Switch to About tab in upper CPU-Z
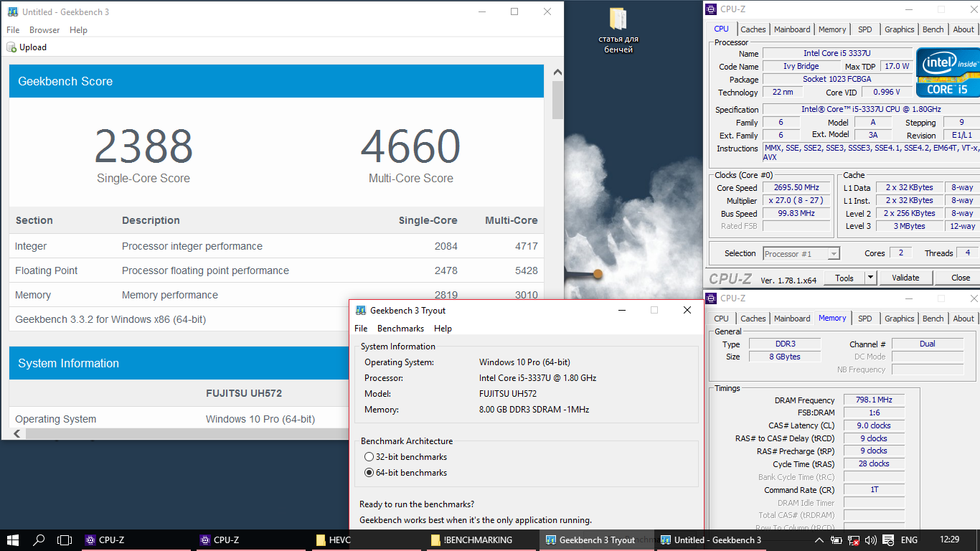 coord(963,29)
